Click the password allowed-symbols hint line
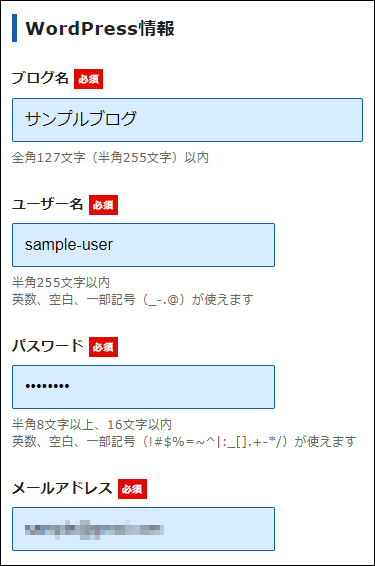This screenshot has height=566, width=375. tap(184, 441)
